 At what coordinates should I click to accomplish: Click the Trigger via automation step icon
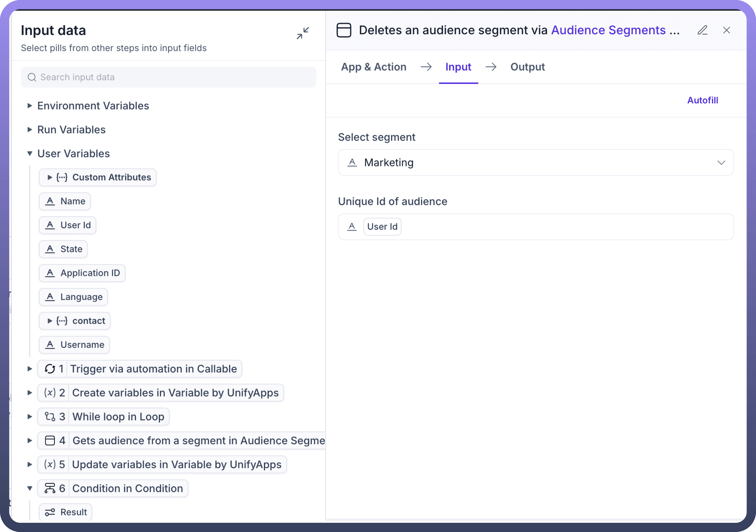pyautogui.click(x=50, y=369)
